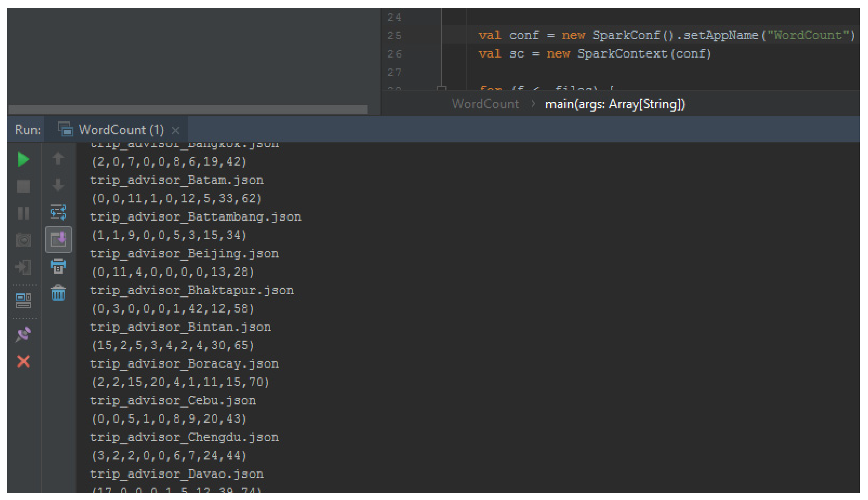
Task: Click the Pause output icon
Action: pyautogui.click(x=23, y=213)
